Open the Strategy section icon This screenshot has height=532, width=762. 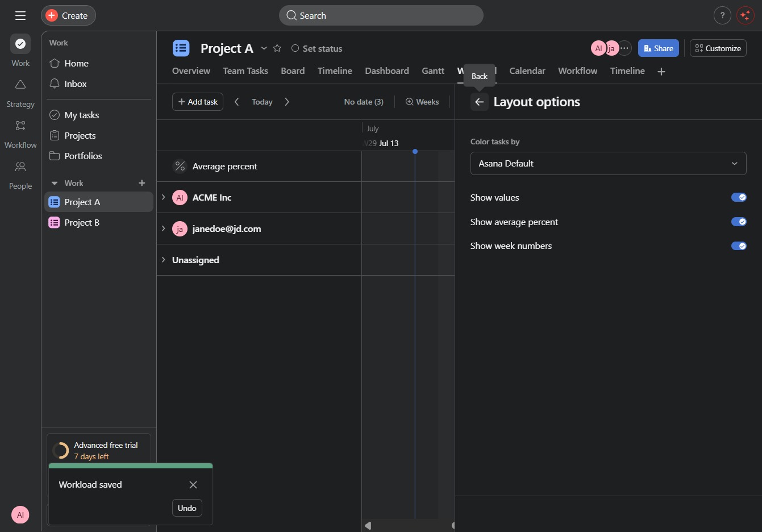(x=20, y=85)
